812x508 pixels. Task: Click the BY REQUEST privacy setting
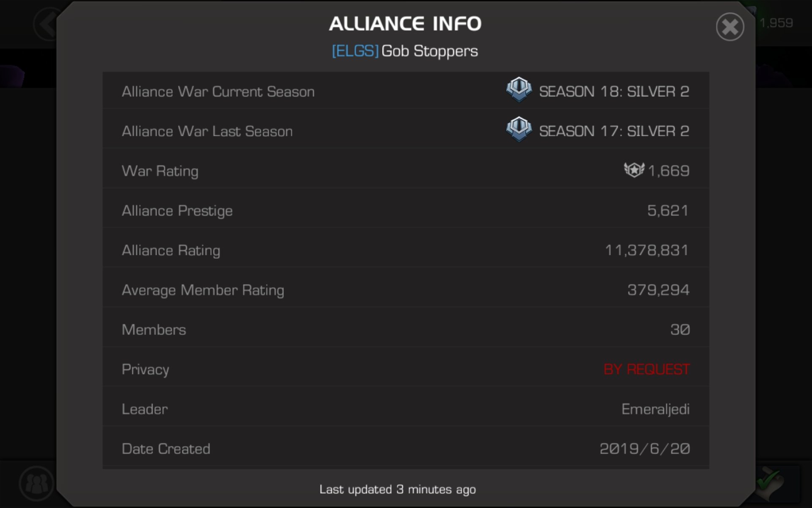click(x=646, y=369)
